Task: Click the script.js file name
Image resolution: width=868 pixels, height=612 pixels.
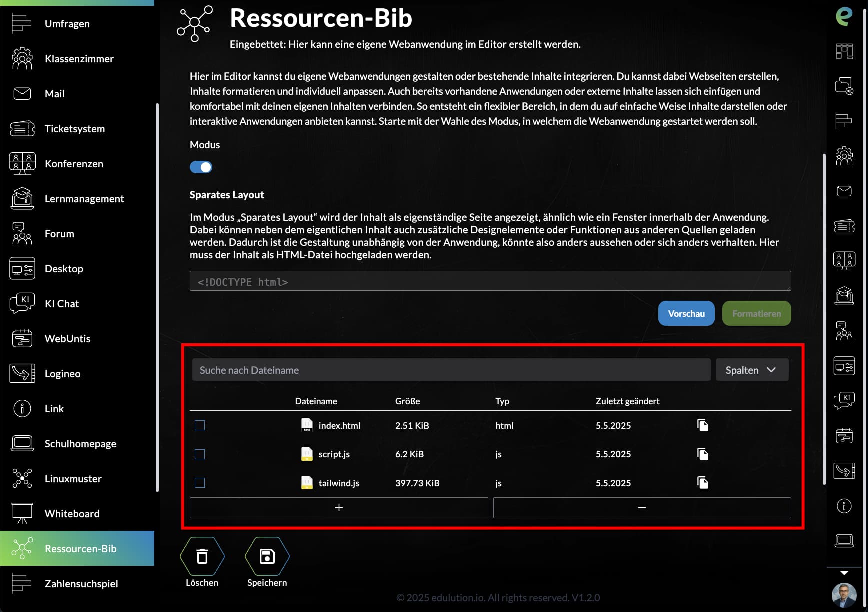Action: point(334,454)
